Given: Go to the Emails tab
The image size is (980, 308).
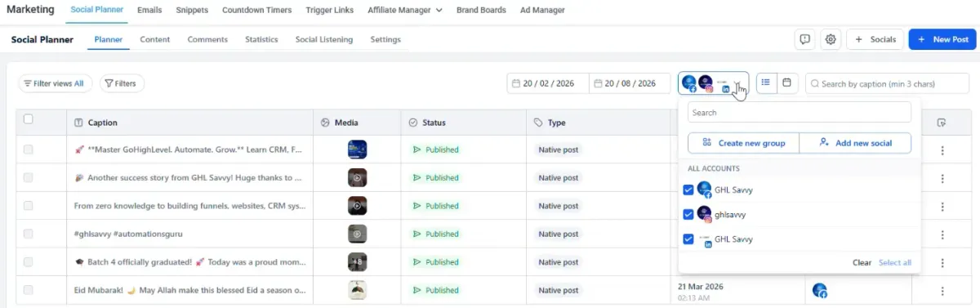Looking at the screenshot, I should click(149, 11).
